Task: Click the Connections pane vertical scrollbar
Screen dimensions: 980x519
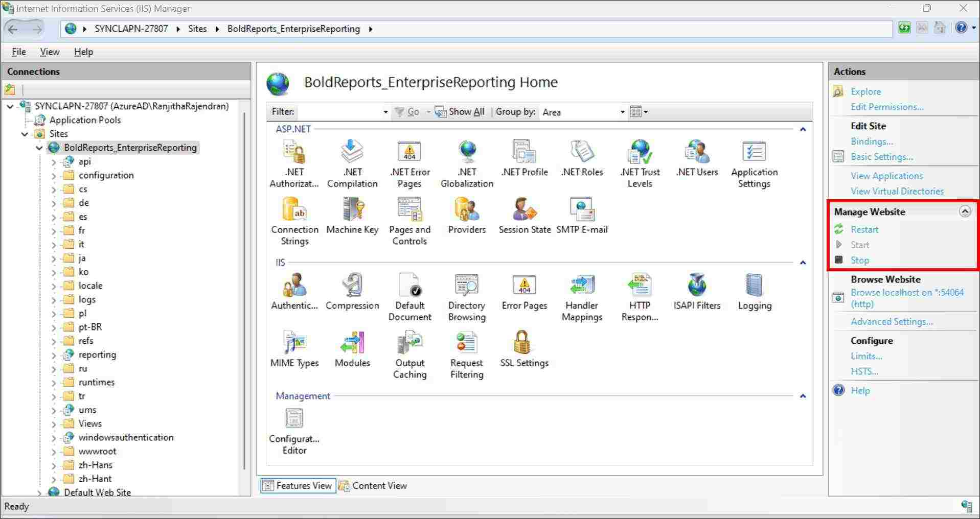Action: (x=244, y=291)
